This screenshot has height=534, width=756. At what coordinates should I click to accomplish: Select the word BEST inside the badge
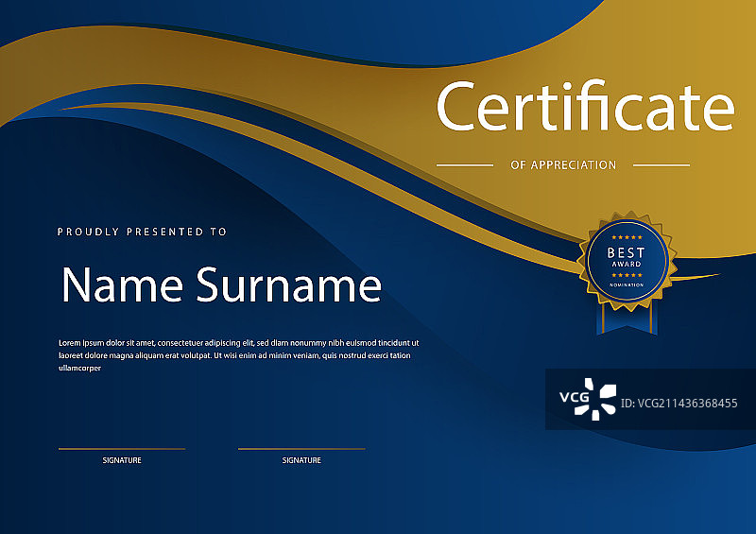[626, 252]
